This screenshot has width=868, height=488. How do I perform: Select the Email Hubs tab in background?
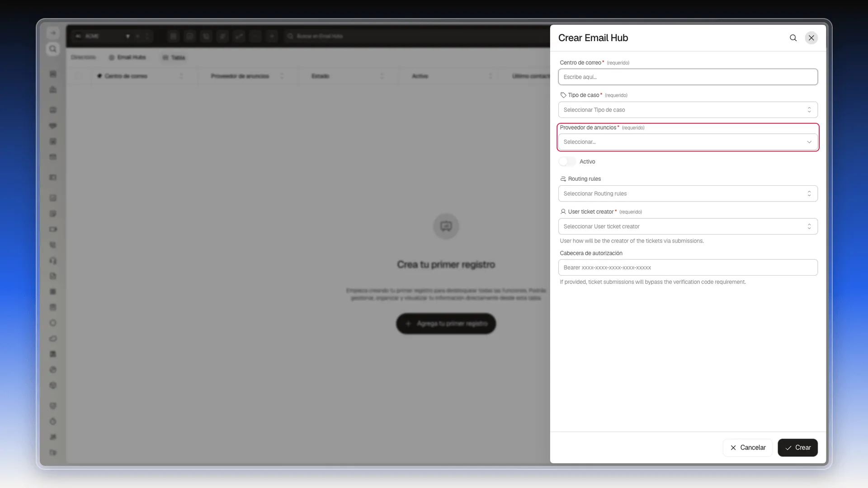(127, 57)
